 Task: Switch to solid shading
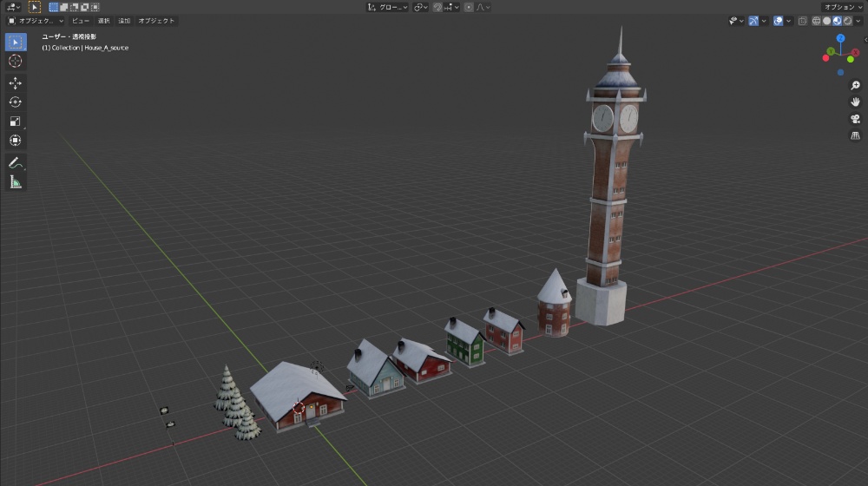click(826, 21)
